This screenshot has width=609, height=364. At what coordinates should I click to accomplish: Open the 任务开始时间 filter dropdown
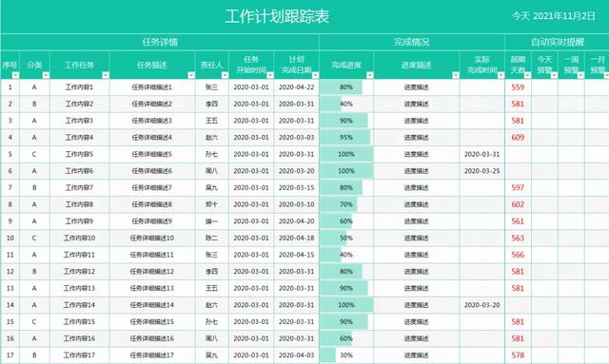[270, 75]
